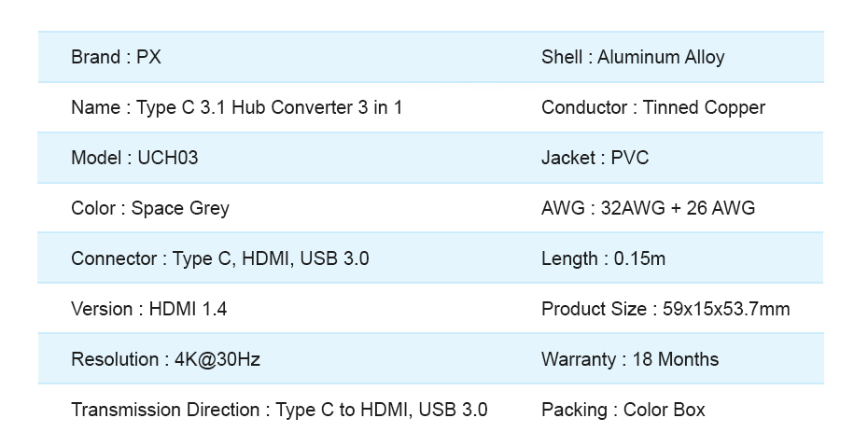This screenshot has width=868, height=446.
Task: Click the Brand : PX text
Action: [x=116, y=57]
